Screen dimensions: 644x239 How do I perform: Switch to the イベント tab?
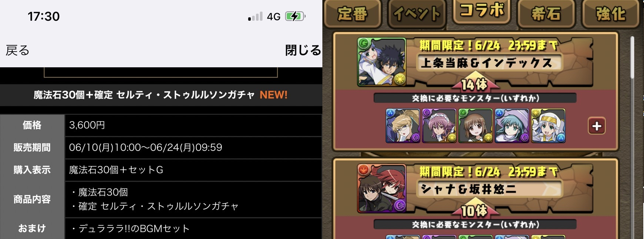click(417, 14)
